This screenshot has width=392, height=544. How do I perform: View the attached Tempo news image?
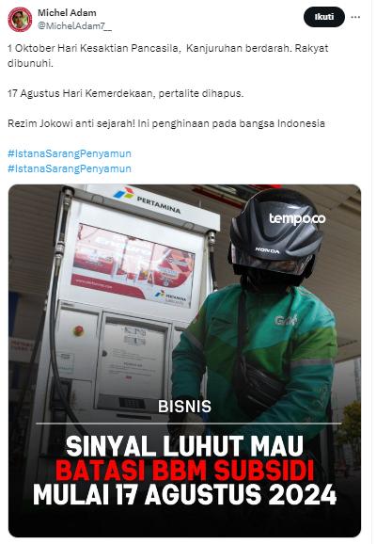coord(185,360)
